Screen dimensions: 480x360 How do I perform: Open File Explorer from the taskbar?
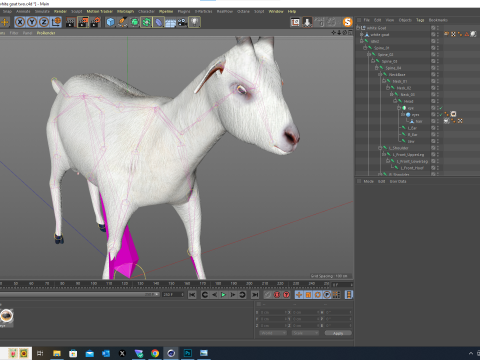coord(57,353)
